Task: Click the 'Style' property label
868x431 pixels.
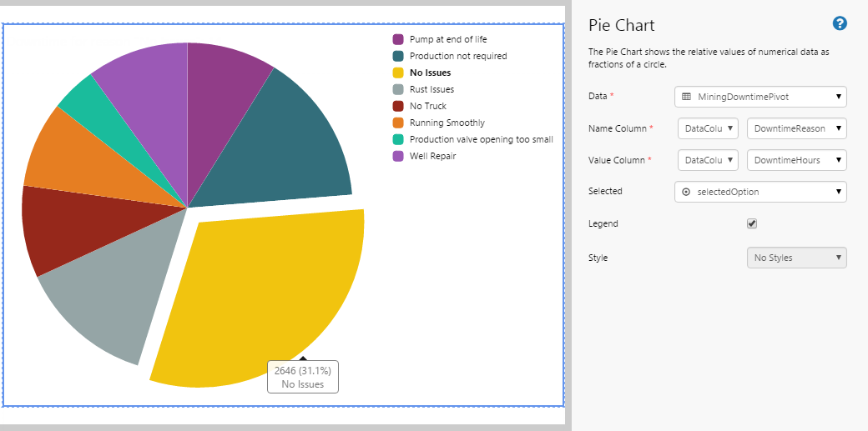Action: (598, 258)
